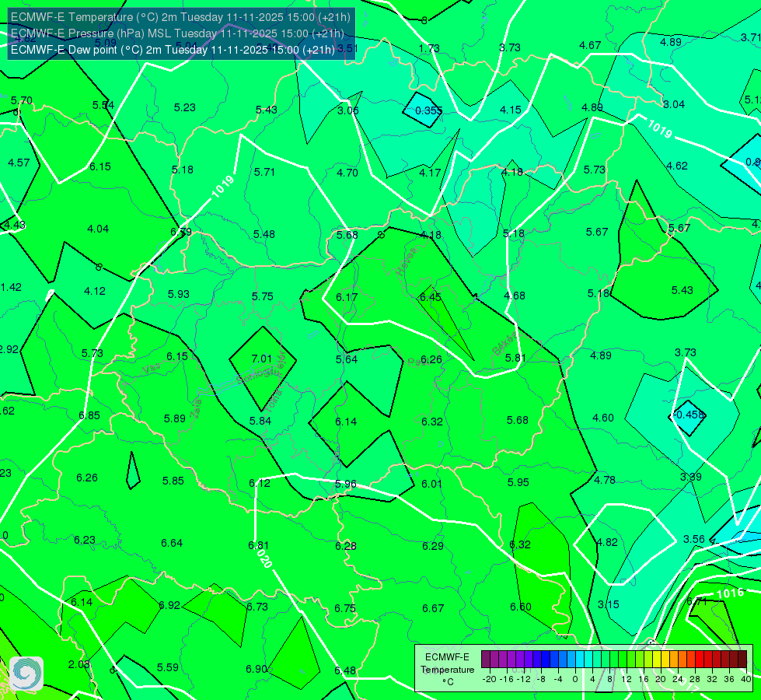
Task: Click the 4.60 temperature value
Action: pyautogui.click(x=602, y=418)
